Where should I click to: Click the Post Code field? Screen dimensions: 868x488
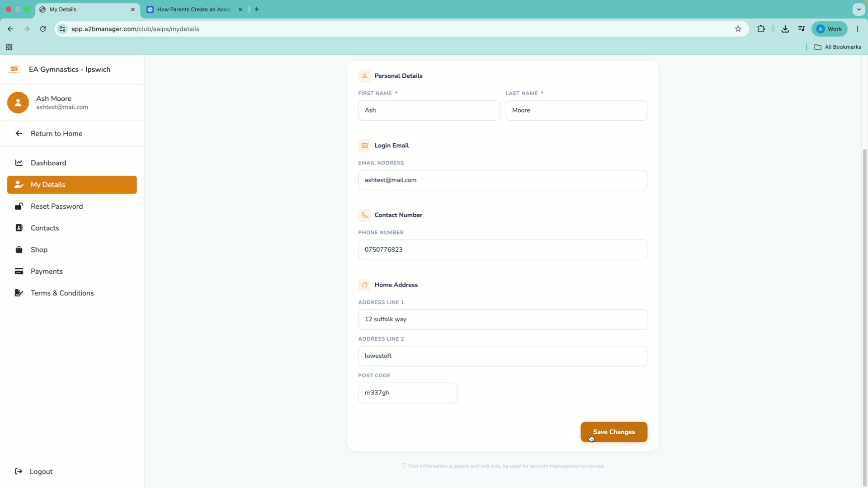pyautogui.click(x=408, y=393)
